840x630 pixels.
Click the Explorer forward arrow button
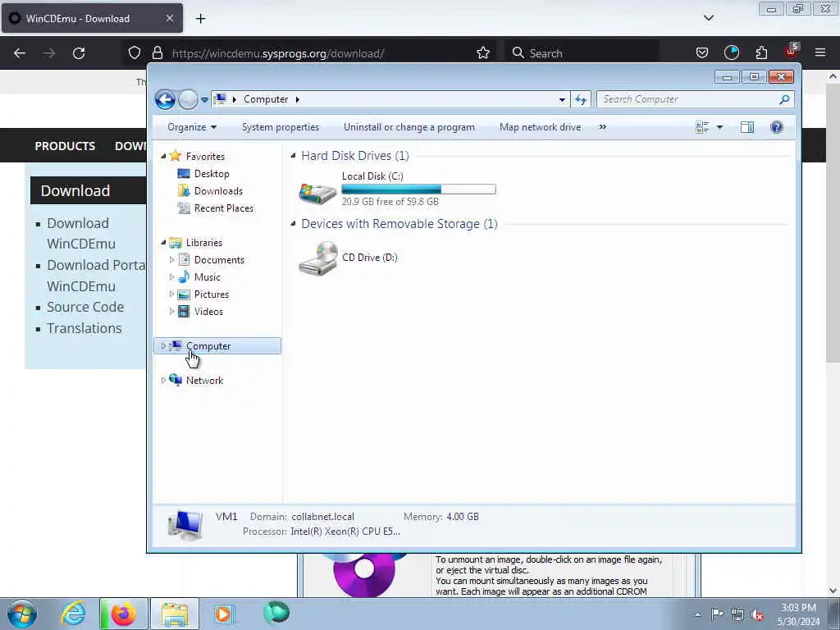(188, 99)
